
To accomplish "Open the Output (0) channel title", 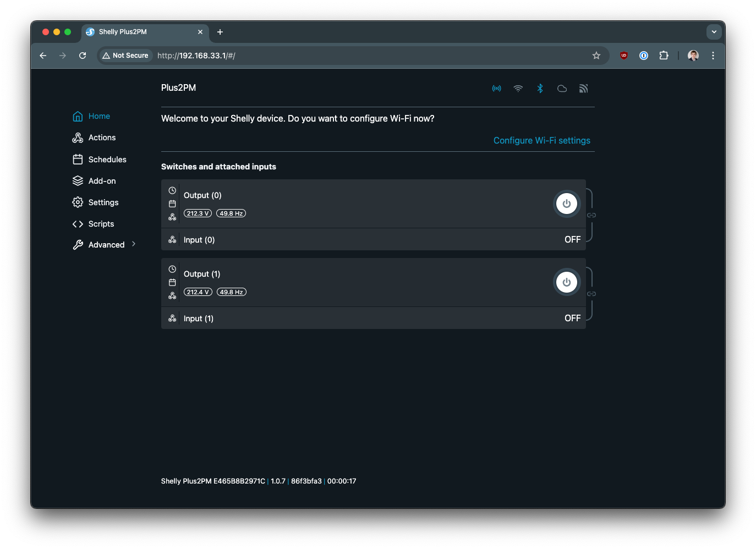I will pyautogui.click(x=202, y=195).
